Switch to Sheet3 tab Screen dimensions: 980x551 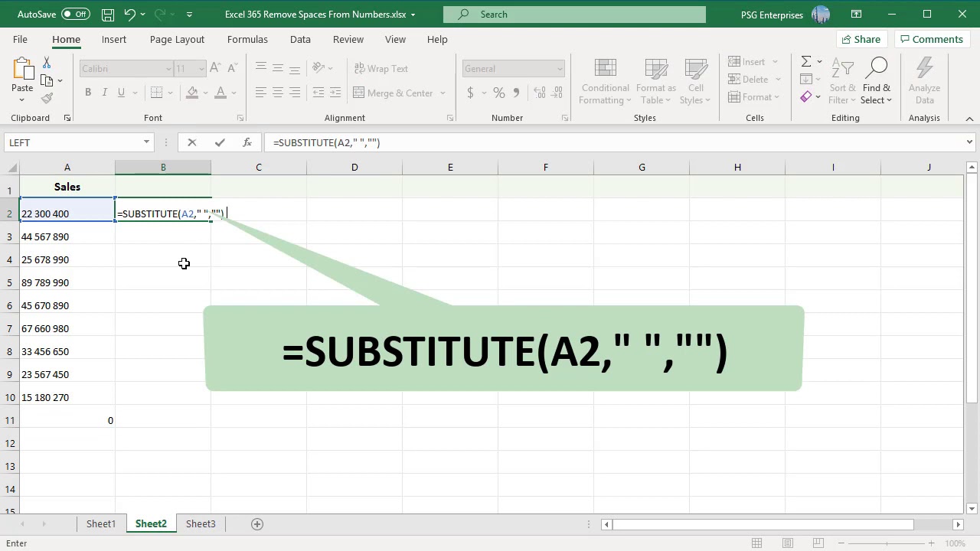tap(201, 524)
